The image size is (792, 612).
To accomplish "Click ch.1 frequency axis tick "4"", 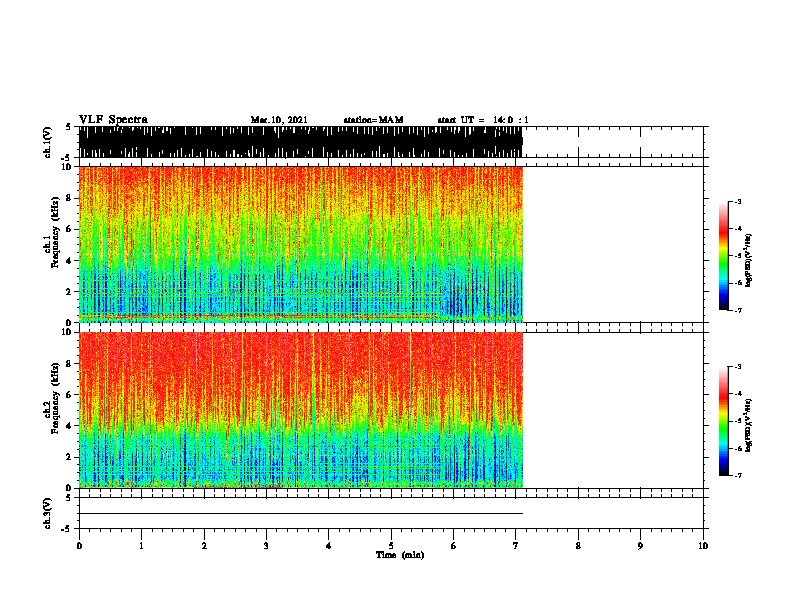I will 69,261.
